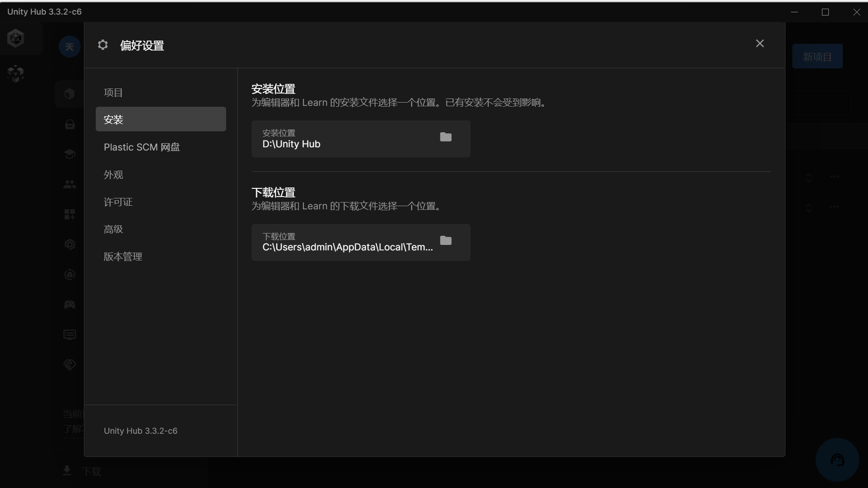Open Learn graduation cap icon in sidebar
This screenshot has height=488, width=868.
click(x=70, y=154)
